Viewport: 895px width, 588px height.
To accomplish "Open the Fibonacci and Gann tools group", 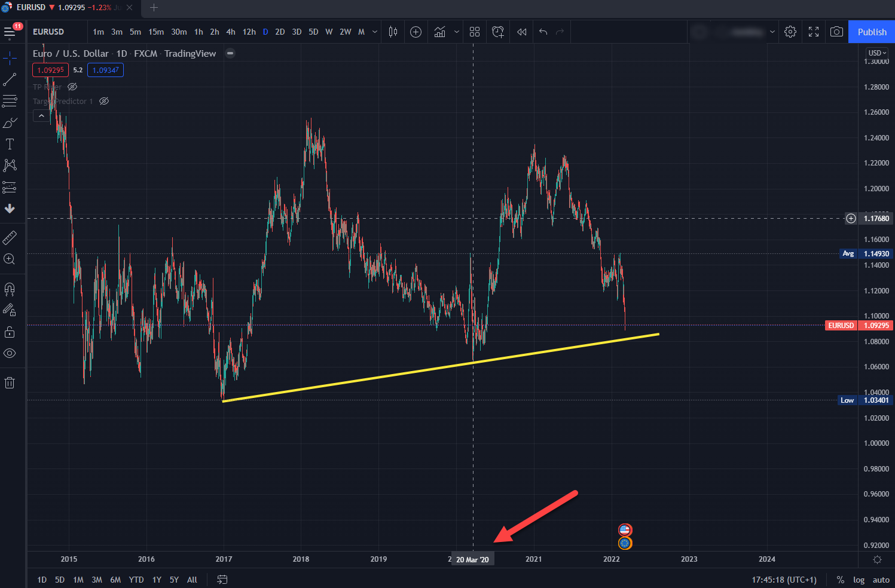I will (10, 101).
